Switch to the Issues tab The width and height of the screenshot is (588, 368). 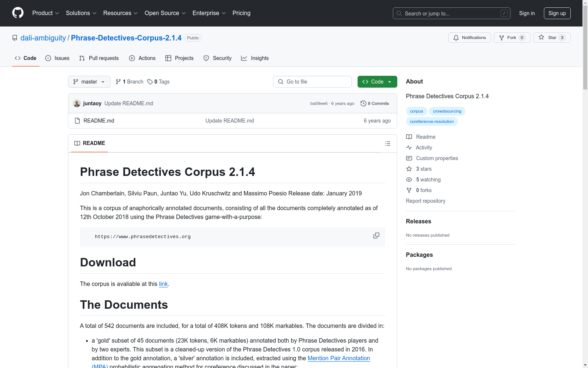pyautogui.click(x=57, y=58)
